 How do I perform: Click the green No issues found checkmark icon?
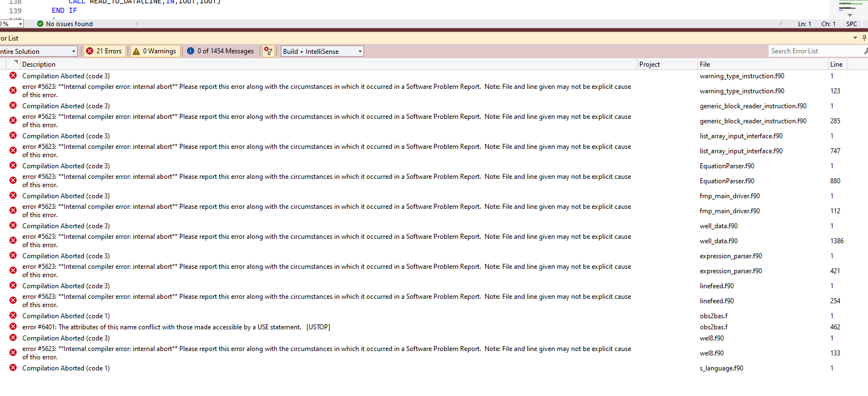pyautogui.click(x=40, y=24)
